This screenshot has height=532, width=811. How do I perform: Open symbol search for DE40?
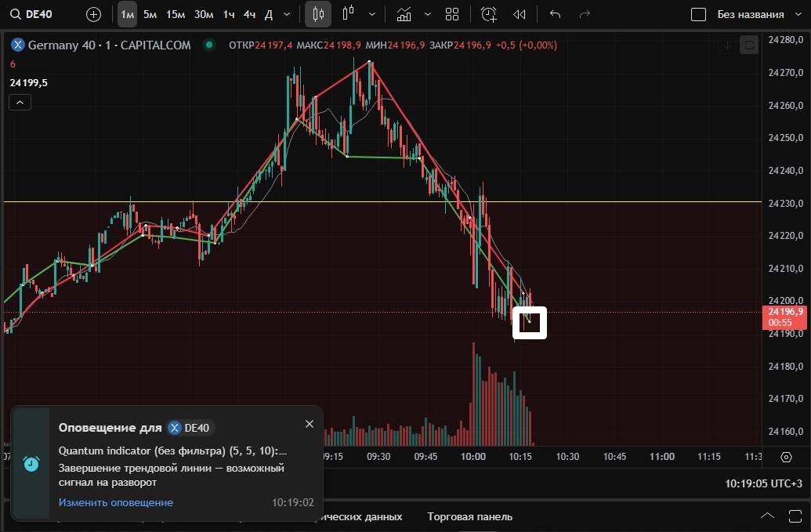(x=31, y=14)
